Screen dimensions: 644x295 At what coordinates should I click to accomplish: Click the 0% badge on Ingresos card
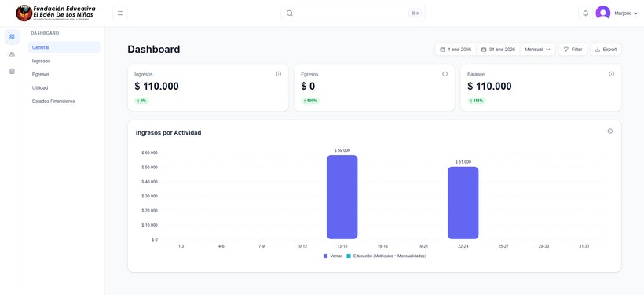coord(141,101)
